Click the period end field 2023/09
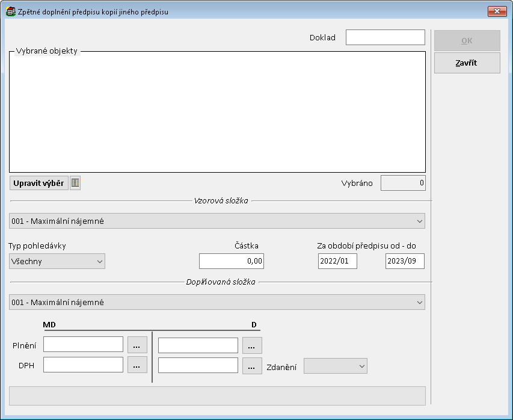This screenshot has height=420, width=513. [x=405, y=261]
